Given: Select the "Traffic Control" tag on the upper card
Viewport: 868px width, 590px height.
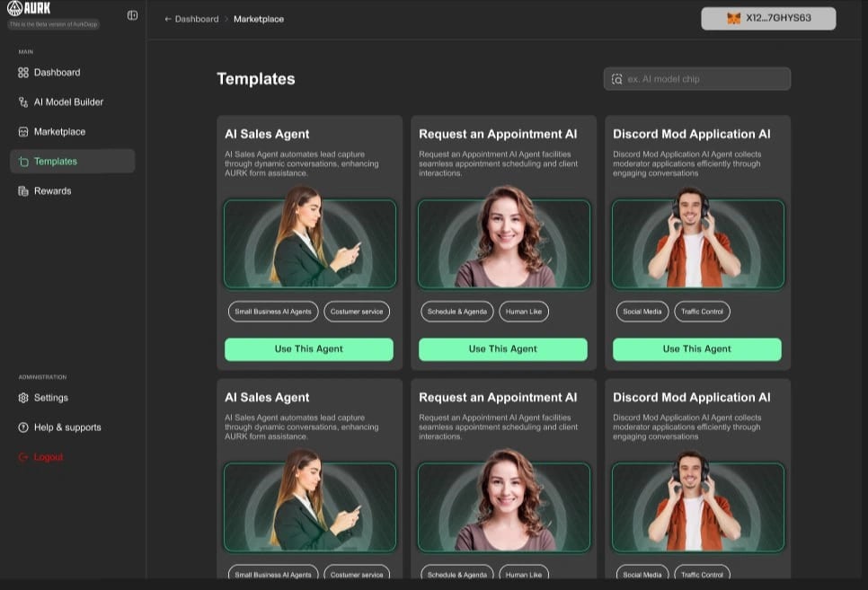Looking at the screenshot, I should click(702, 312).
